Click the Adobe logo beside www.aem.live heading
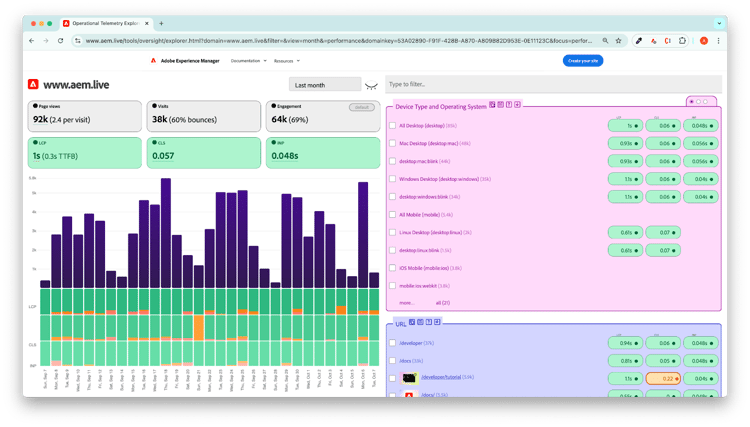Image resolution: width=750 pixels, height=427 pixels. [34, 85]
